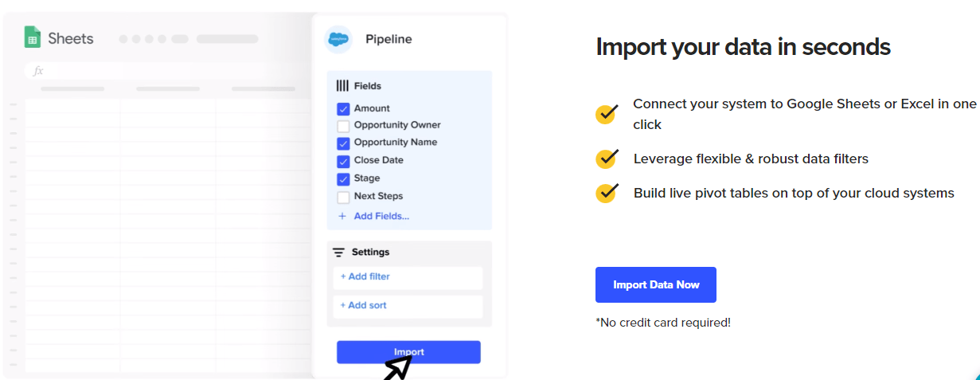Enable the Next Steps field checkbox
980x380 pixels.
point(343,197)
